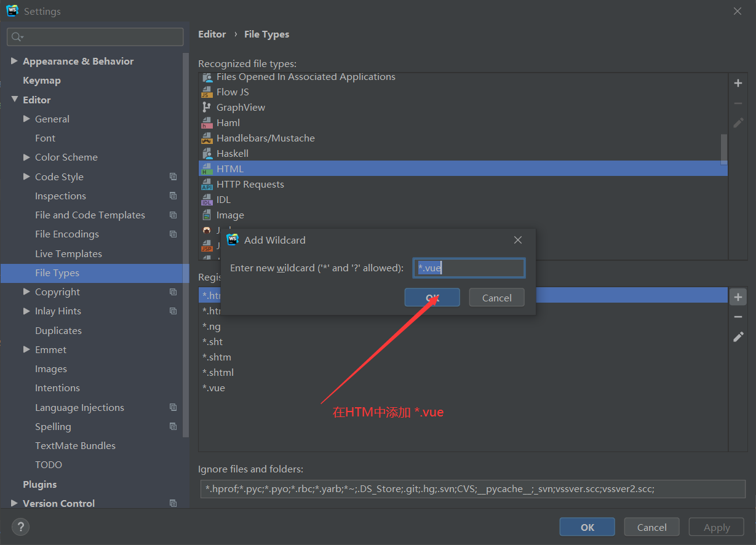
Task: Click the HTML file type icon
Action: coord(207,168)
